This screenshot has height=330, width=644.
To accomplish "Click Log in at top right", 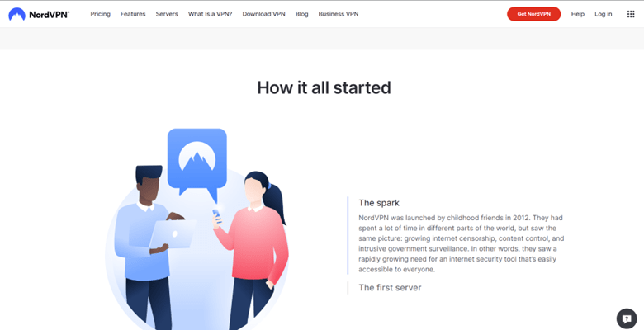I will click(x=603, y=14).
